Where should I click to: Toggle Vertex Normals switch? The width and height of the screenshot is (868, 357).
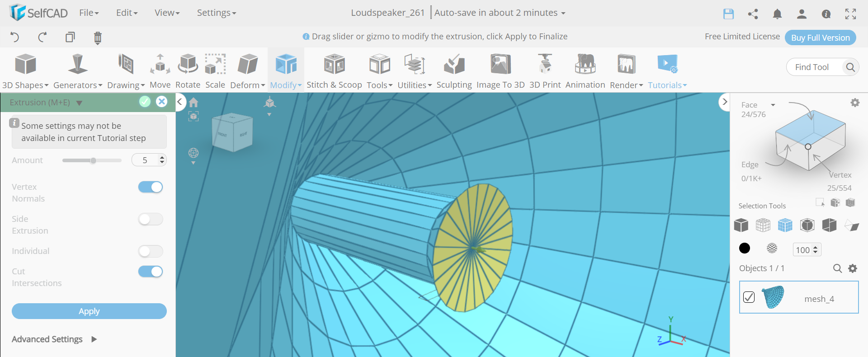(151, 187)
